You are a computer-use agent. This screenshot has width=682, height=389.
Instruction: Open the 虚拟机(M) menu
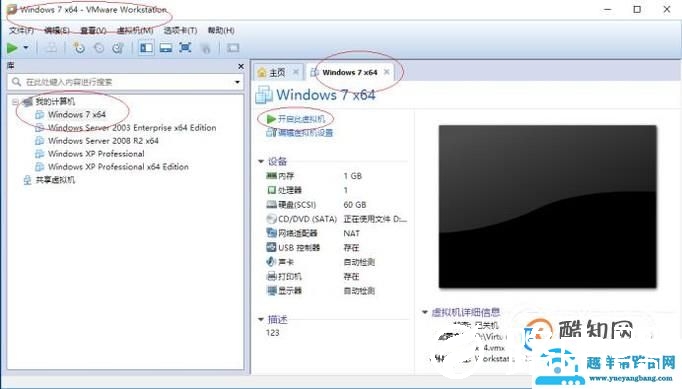click(135, 30)
